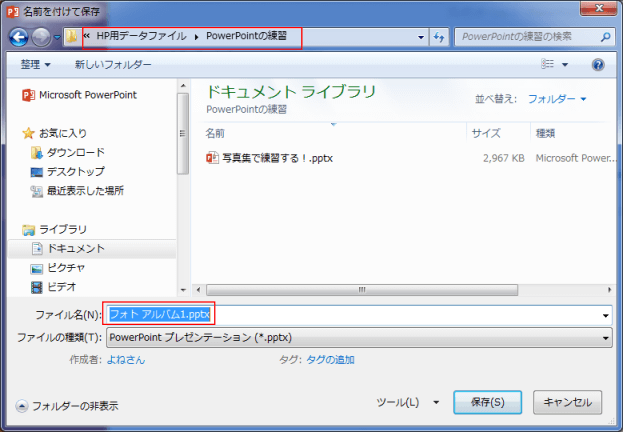The image size is (623, 432).
Task: Open the 整理 menu
Action: click(35, 64)
